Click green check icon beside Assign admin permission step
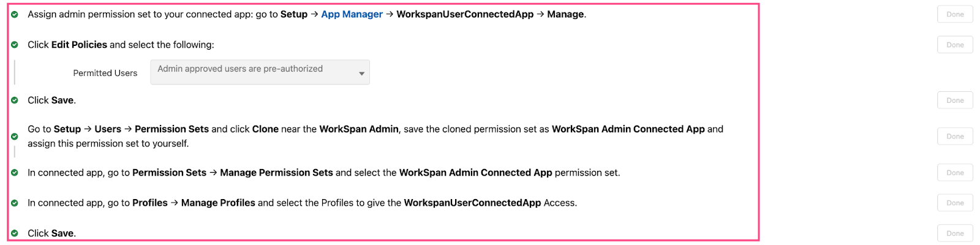Image resolution: width=980 pixels, height=245 pixels. click(x=15, y=14)
